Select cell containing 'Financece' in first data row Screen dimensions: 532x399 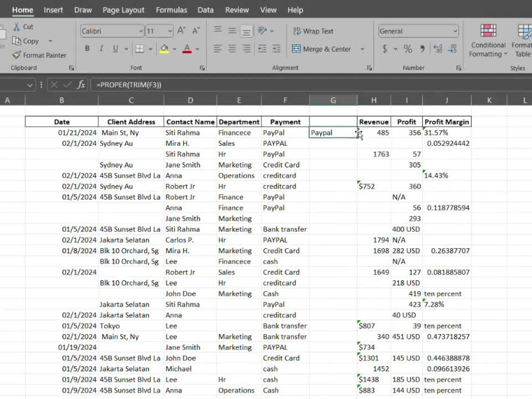pos(239,132)
